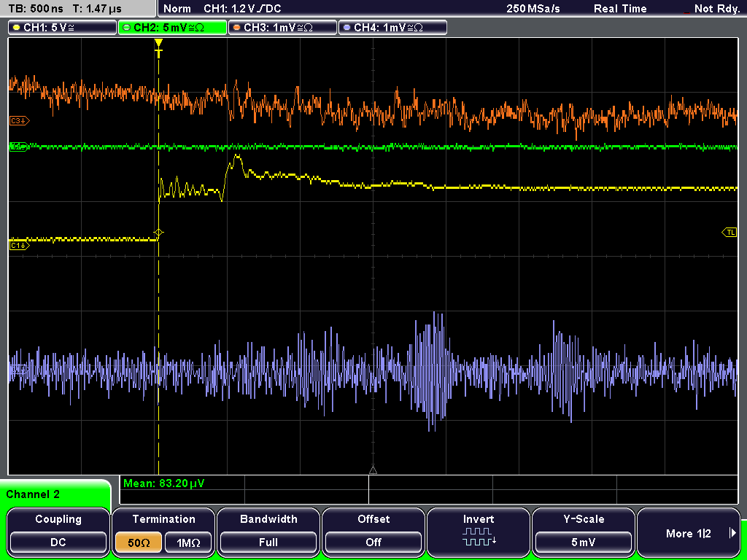The image size is (747, 560).
Task: Open the Bandwidth Full setting
Action: click(268, 532)
